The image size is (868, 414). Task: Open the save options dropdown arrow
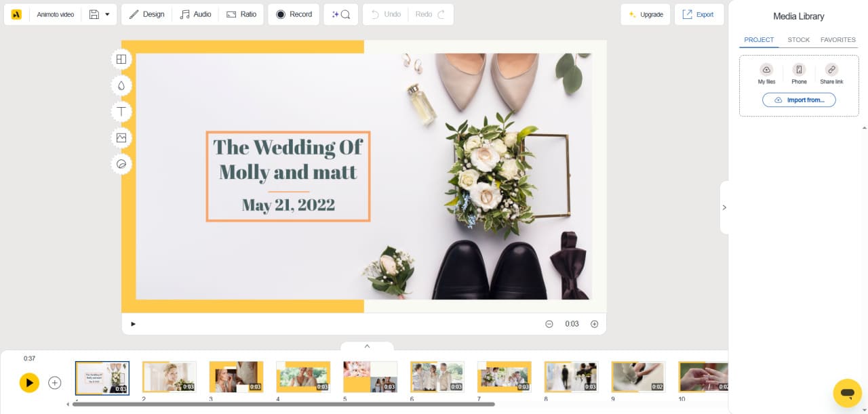click(x=107, y=14)
